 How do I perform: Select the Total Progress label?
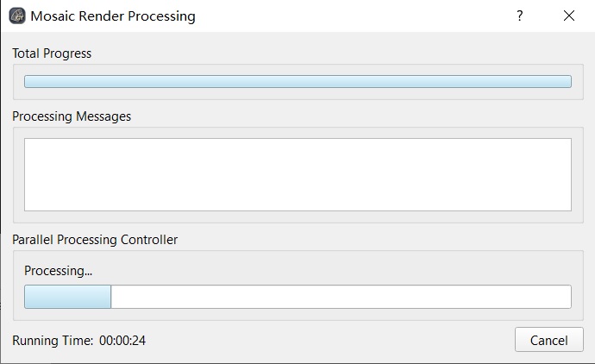pyautogui.click(x=52, y=53)
